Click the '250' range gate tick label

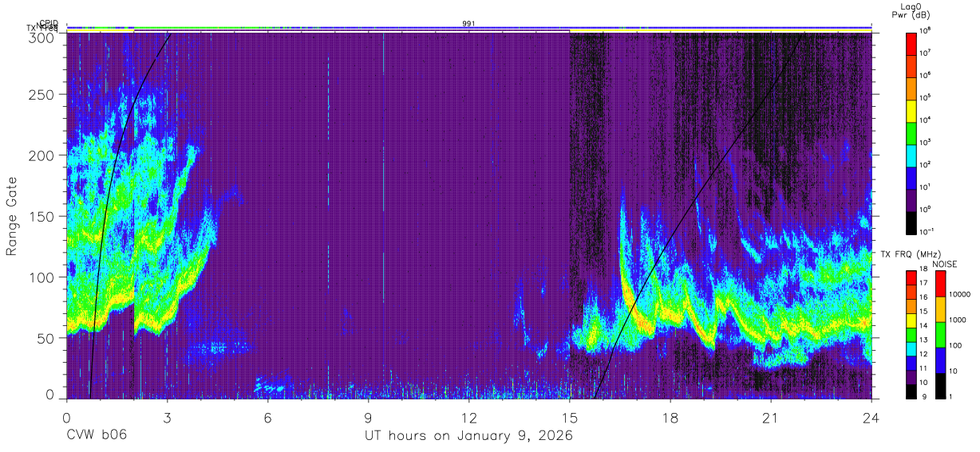coord(42,95)
